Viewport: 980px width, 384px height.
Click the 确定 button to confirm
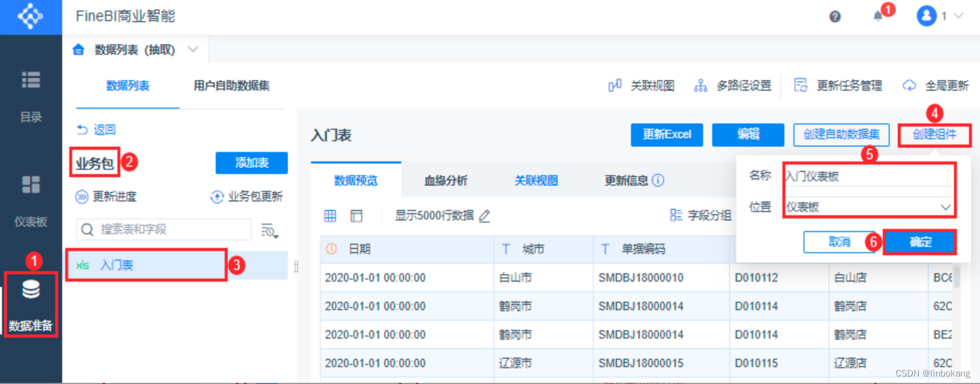point(919,242)
